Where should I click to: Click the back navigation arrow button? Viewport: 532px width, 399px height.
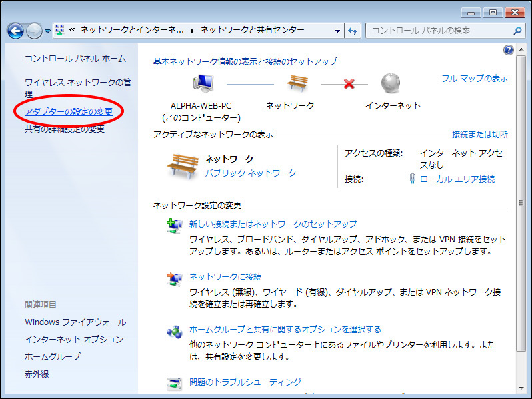click(16, 31)
